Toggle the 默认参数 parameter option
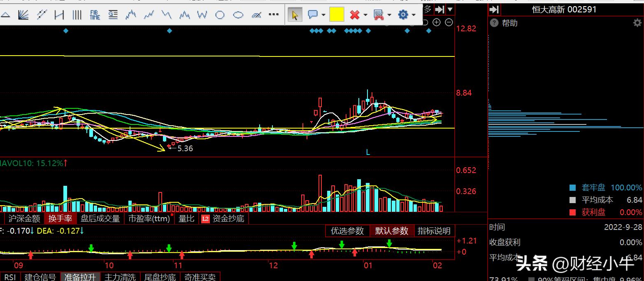The image size is (644, 281). pyautogui.click(x=391, y=231)
